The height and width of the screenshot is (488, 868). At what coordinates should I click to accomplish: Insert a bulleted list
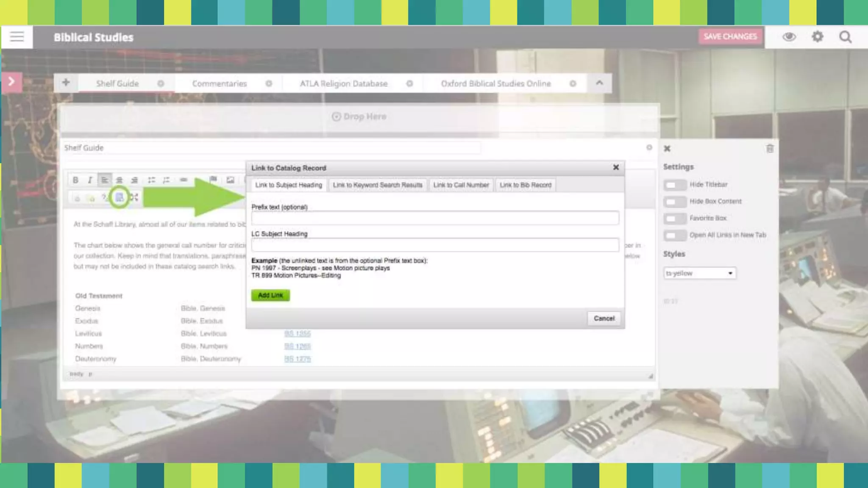pos(151,180)
